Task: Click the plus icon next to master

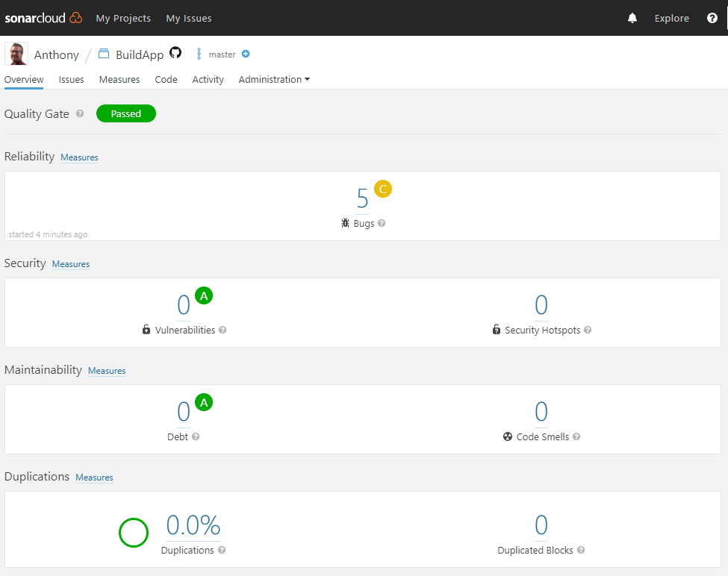Action: (246, 54)
